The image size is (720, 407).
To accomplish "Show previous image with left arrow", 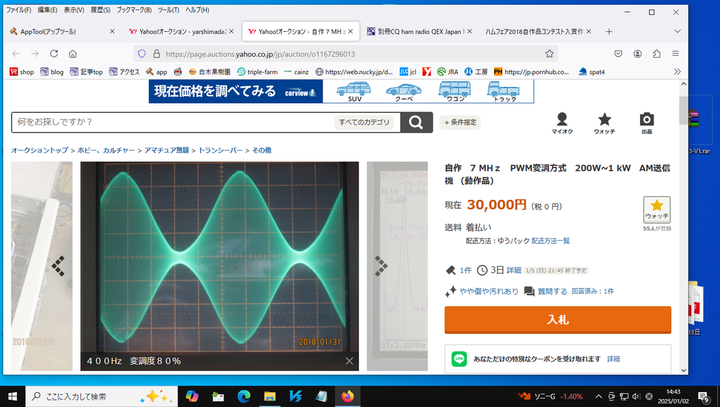I will pyautogui.click(x=58, y=266).
